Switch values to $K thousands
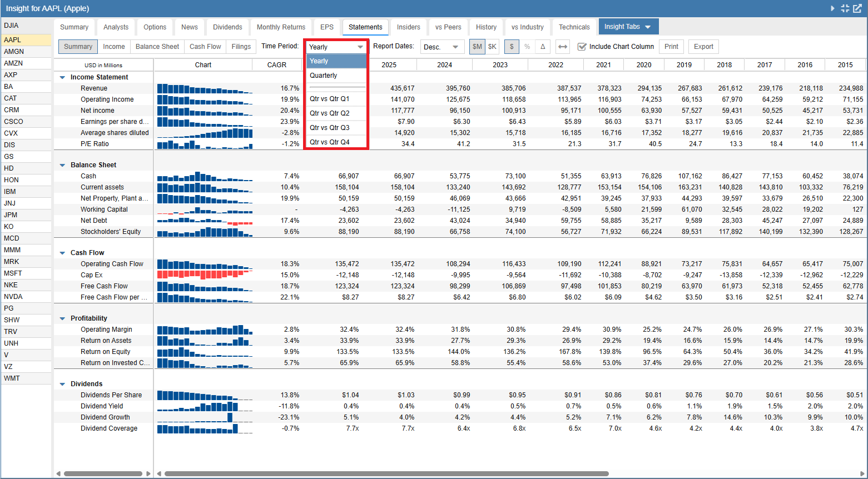This screenshot has width=868, height=479. coord(492,47)
